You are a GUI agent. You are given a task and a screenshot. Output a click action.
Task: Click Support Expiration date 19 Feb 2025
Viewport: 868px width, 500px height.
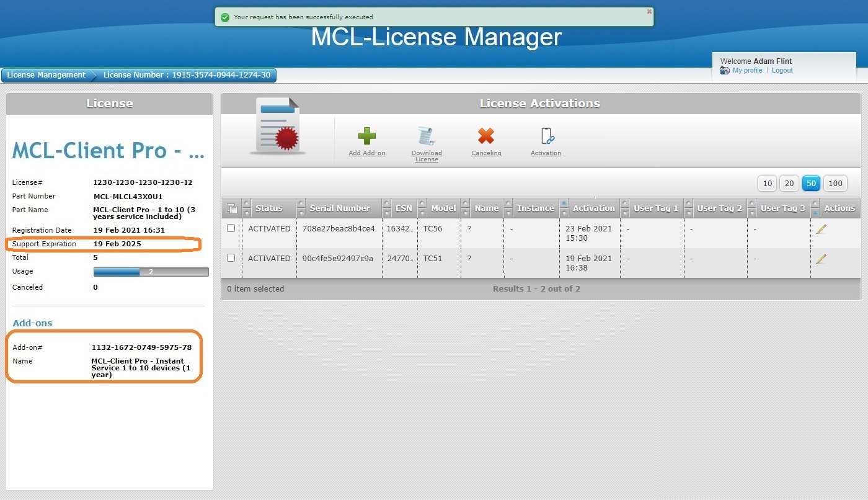[117, 244]
